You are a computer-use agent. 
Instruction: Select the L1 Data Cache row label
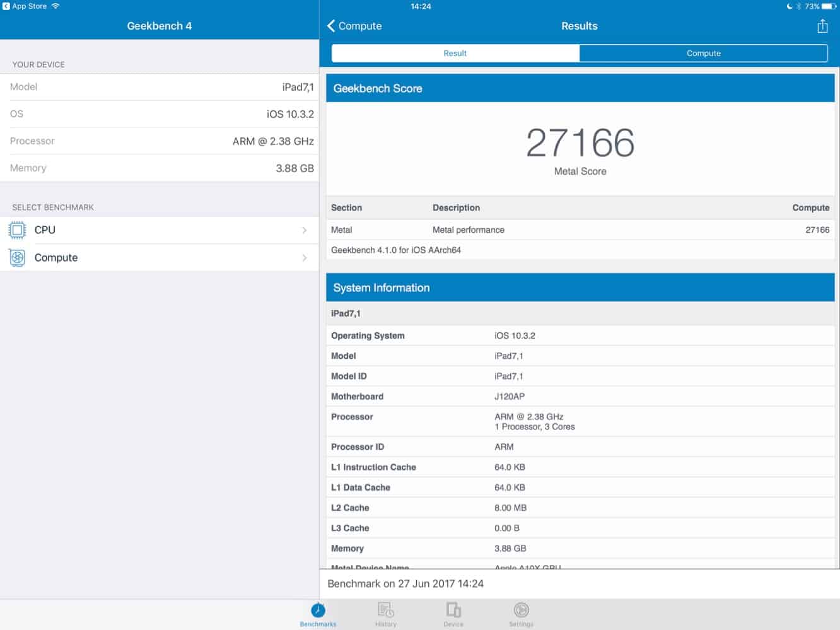(x=361, y=487)
